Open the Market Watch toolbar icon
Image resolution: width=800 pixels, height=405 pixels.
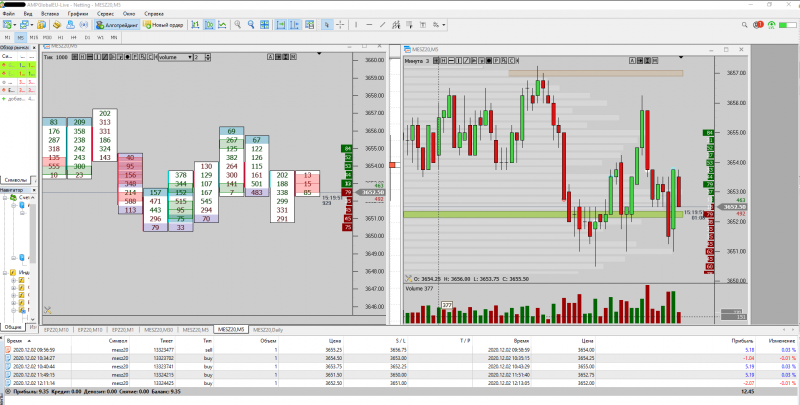click(41, 24)
